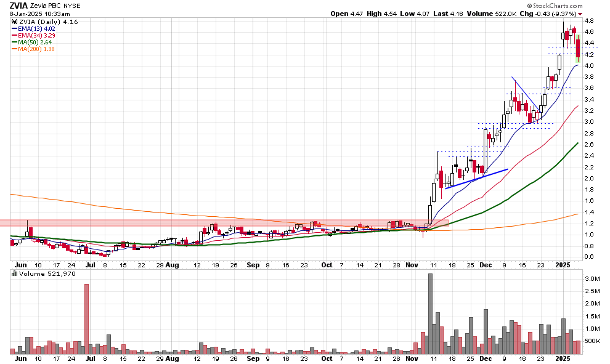The width and height of the screenshot is (610, 364).
Task: Click the green MA(50) legend line marker
Action: [14, 42]
